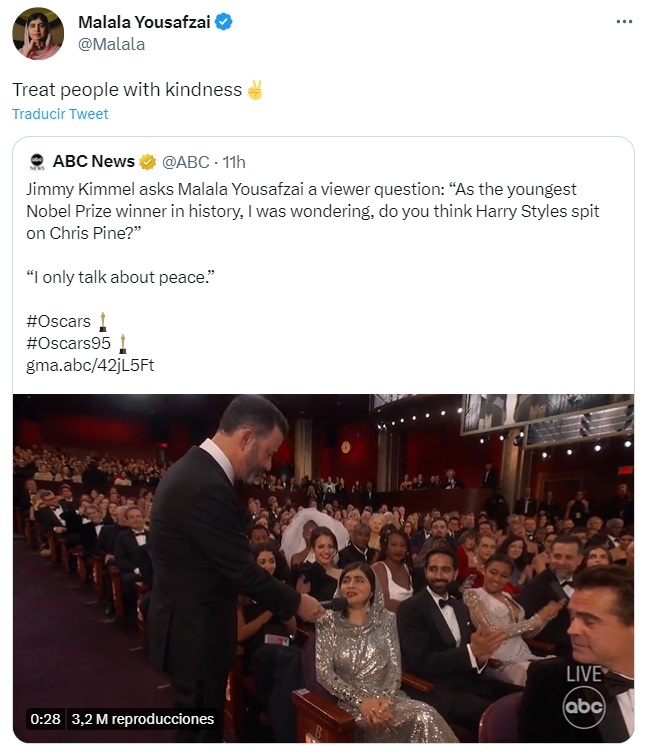Click the gold verified badge beside ABC News
This screenshot has height=755, width=651.
pyautogui.click(x=147, y=162)
